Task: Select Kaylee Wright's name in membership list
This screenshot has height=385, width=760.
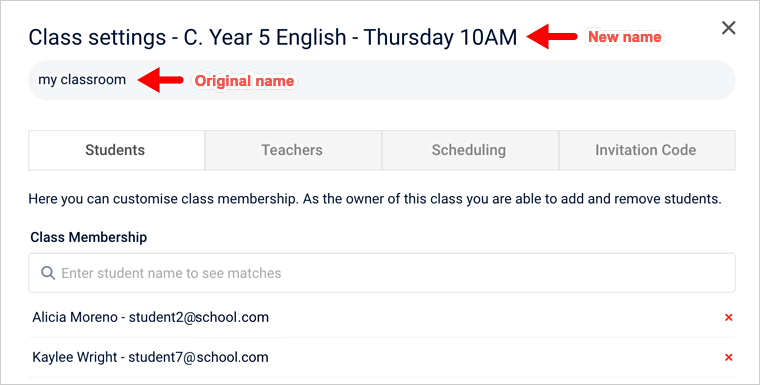Action: (x=75, y=358)
